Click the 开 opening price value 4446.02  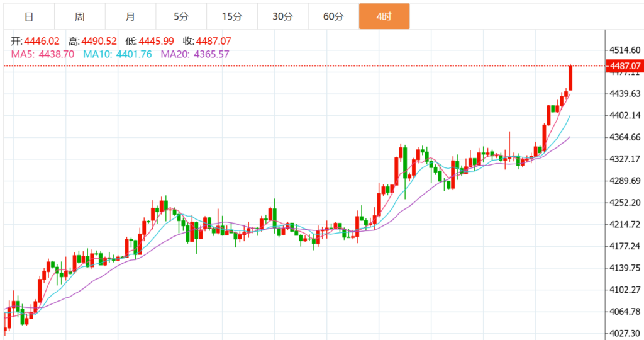(42, 41)
